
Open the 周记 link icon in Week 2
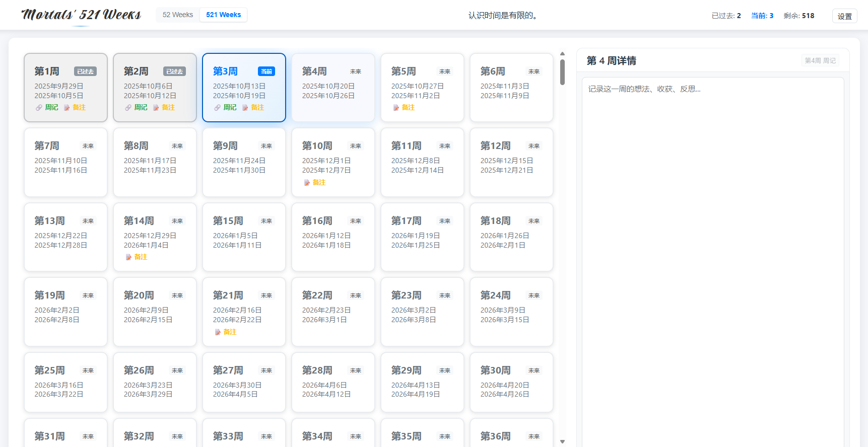tap(128, 108)
